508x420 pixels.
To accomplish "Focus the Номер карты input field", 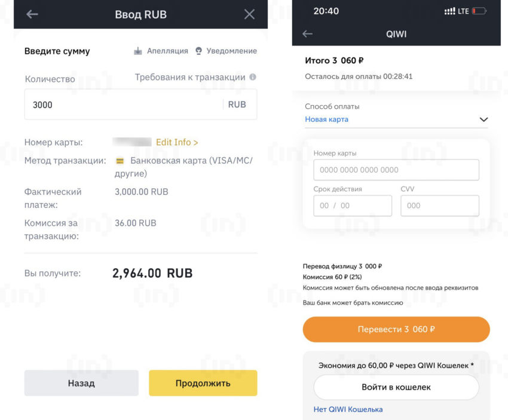I will click(396, 170).
